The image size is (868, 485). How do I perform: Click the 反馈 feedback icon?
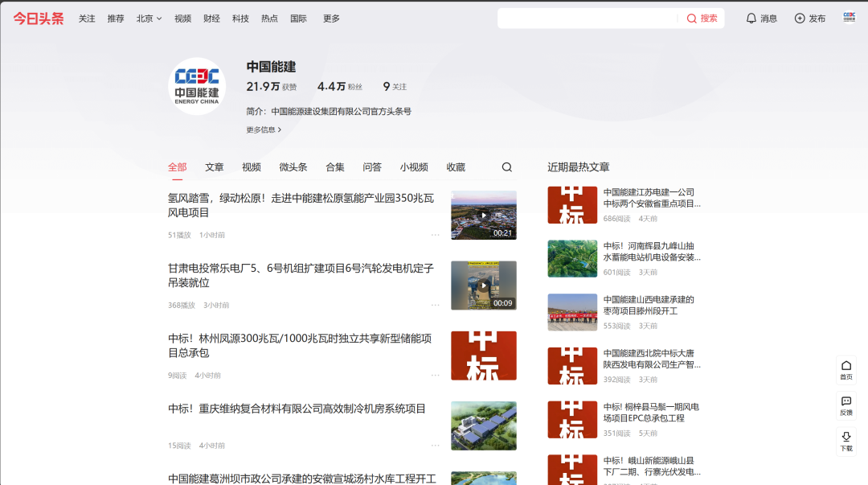click(845, 405)
